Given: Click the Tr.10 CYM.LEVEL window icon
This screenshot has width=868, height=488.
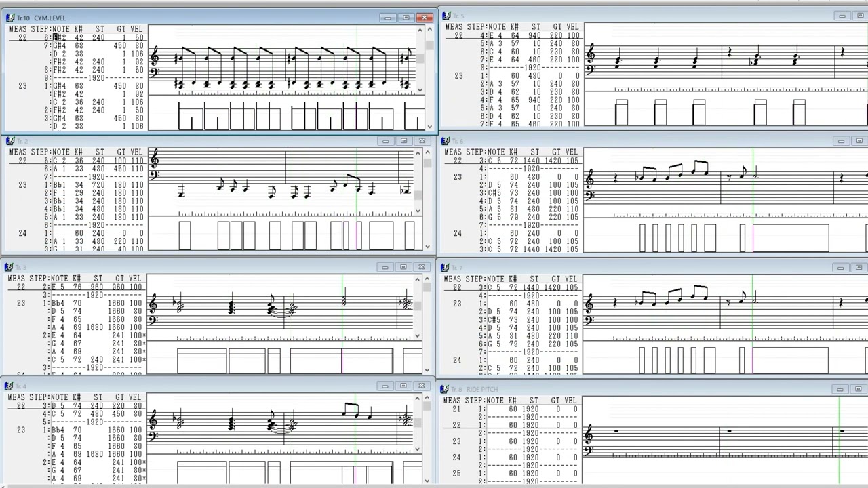Looking at the screenshot, I should [x=10, y=18].
